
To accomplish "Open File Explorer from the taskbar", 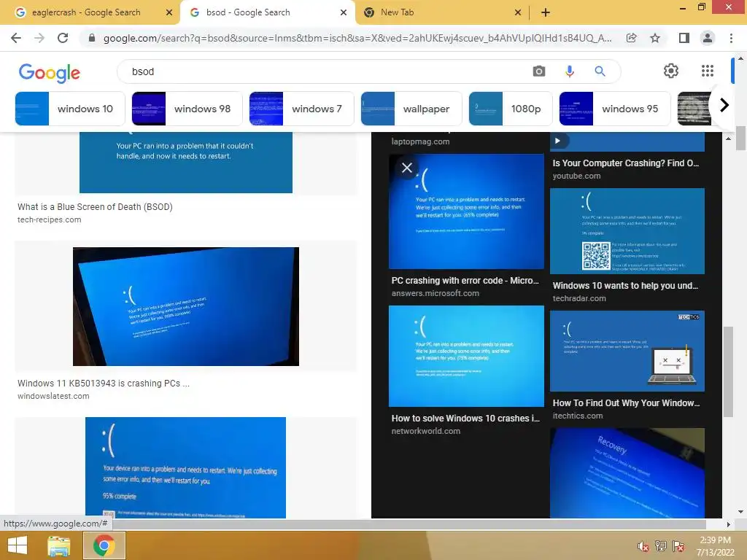I will pos(59,545).
